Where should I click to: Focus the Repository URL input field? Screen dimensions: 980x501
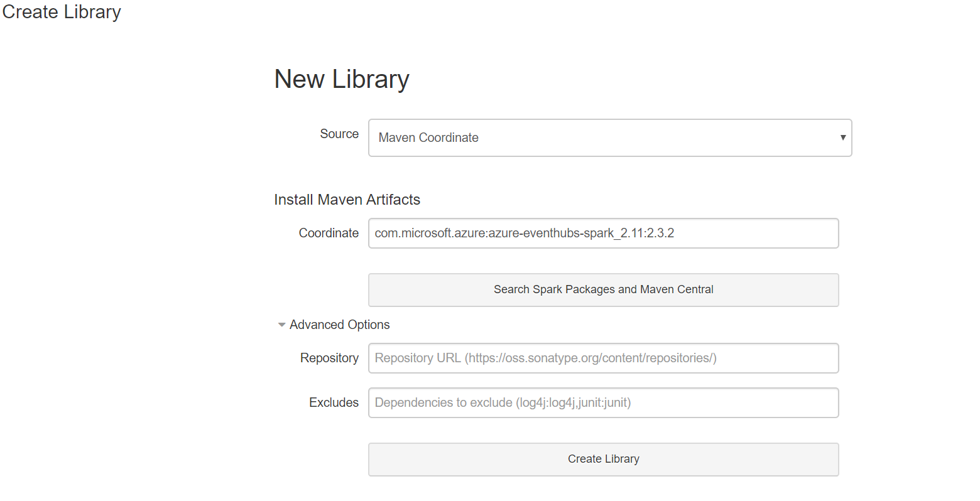[604, 358]
